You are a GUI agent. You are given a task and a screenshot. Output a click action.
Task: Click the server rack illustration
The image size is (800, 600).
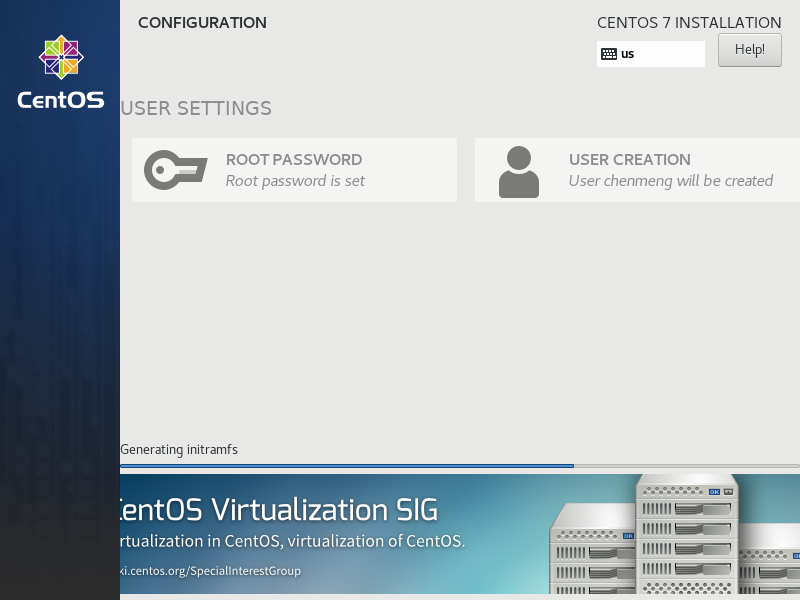[680, 535]
